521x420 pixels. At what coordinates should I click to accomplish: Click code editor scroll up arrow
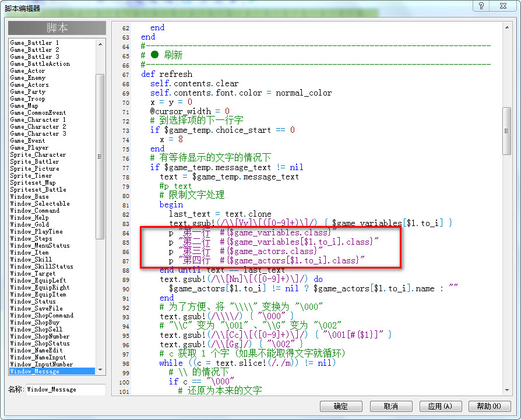[x=506, y=27]
